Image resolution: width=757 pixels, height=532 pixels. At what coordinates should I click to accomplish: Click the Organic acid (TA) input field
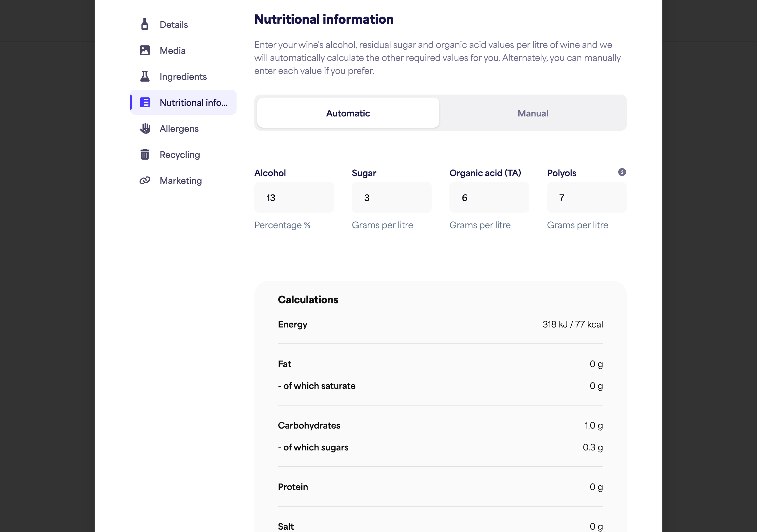pos(489,197)
